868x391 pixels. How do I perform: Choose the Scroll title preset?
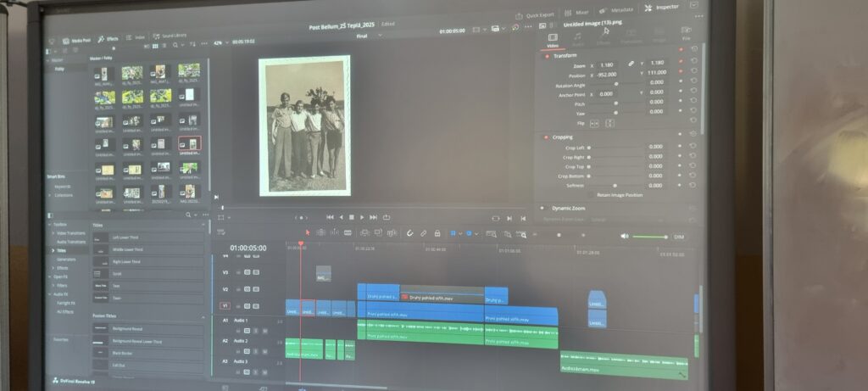pos(148,274)
